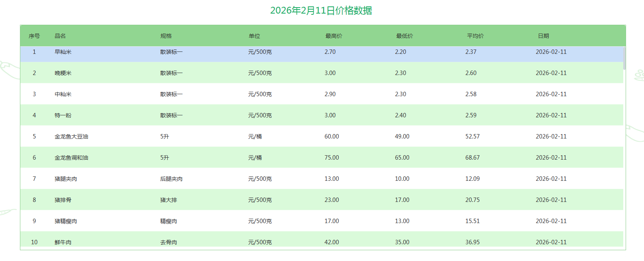Image resolution: width=644 pixels, height=261 pixels.
Task: Select the 金龙鱼大豆油 product cell
Action: tap(71, 136)
